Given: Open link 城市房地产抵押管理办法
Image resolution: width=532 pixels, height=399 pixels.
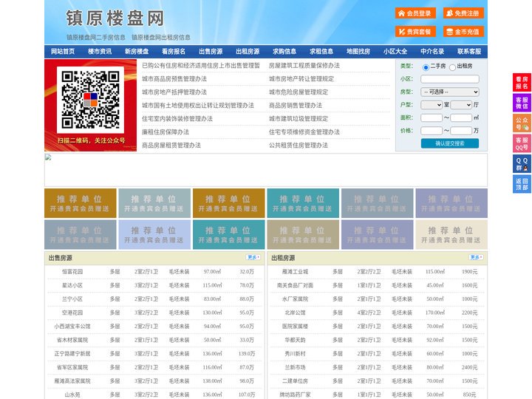Looking at the screenshot, I should [x=174, y=92].
